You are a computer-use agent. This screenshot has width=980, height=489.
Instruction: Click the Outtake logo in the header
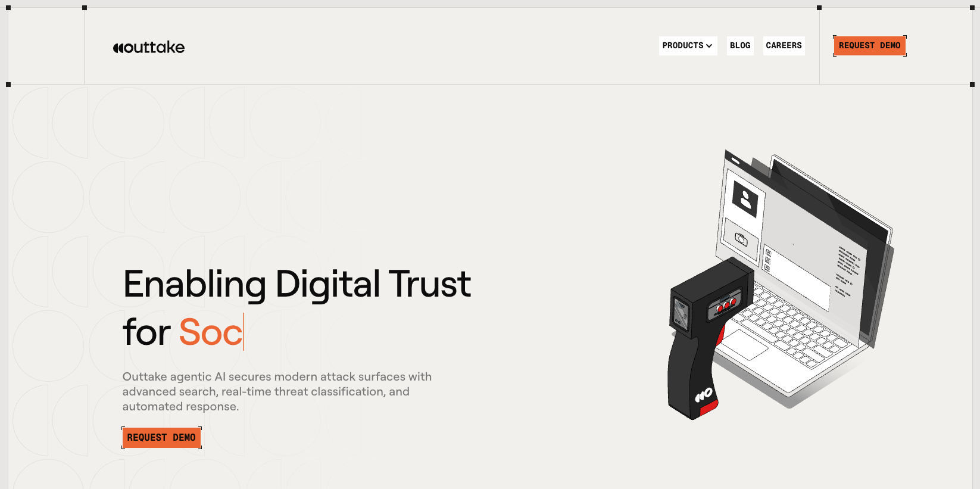[x=149, y=47]
